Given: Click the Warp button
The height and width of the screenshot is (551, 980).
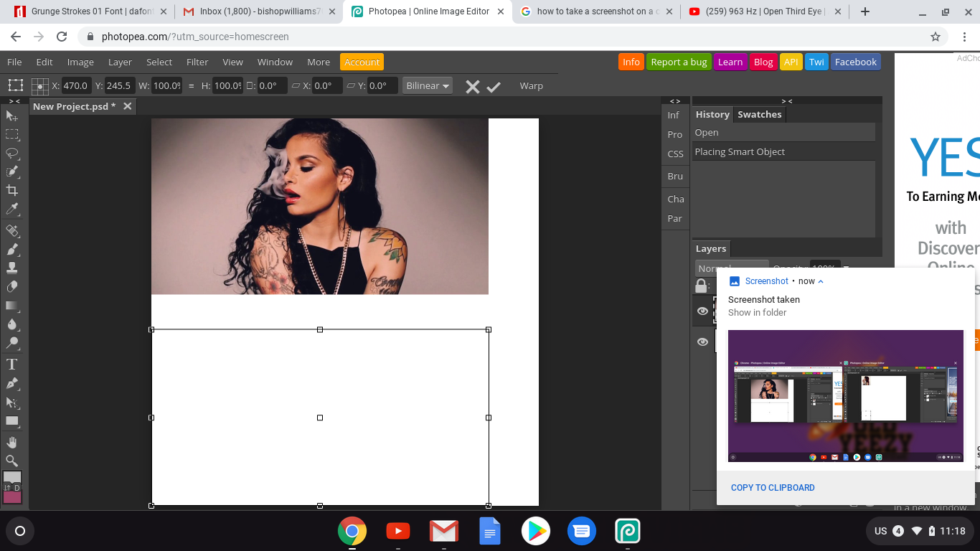Looking at the screenshot, I should [532, 86].
